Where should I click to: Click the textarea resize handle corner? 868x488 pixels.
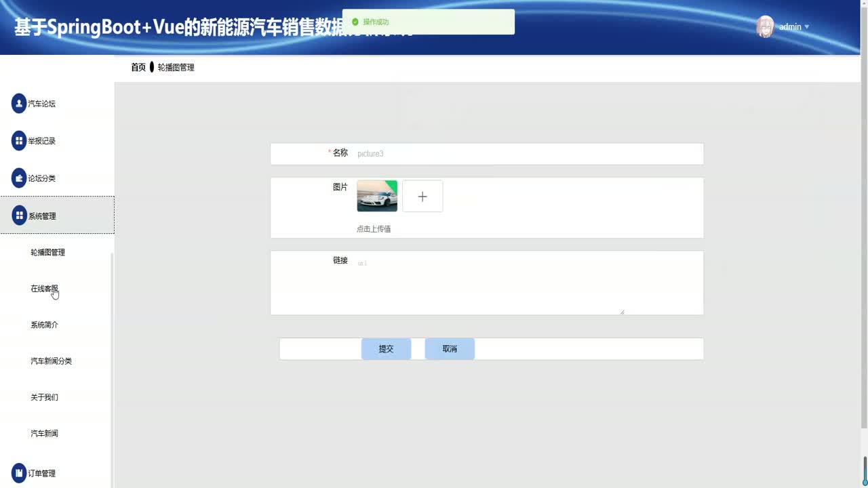(x=622, y=312)
